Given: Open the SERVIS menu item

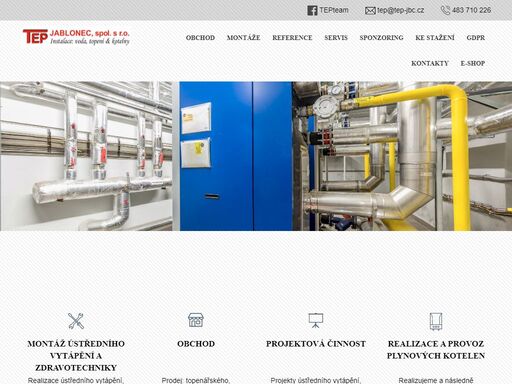Looking at the screenshot, I should (x=336, y=38).
